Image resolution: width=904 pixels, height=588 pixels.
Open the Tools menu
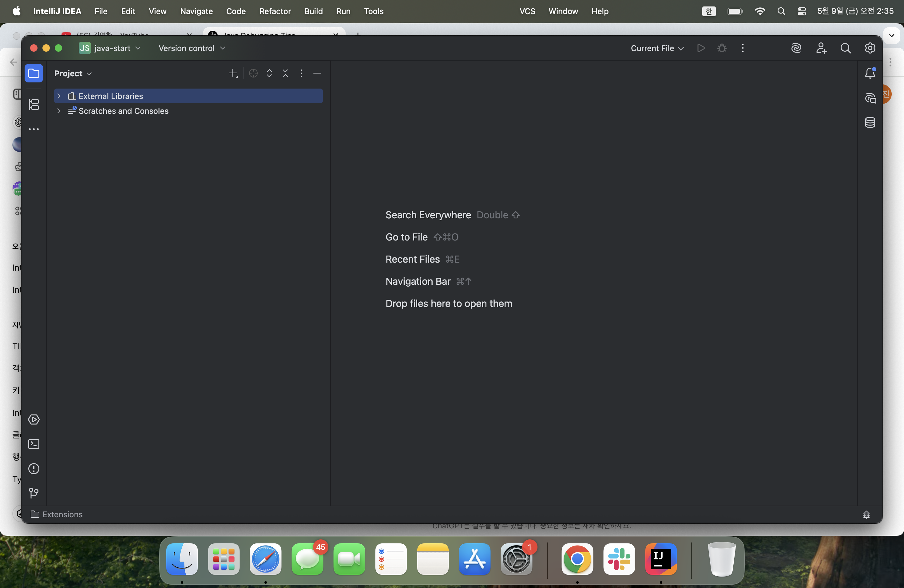tap(374, 11)
